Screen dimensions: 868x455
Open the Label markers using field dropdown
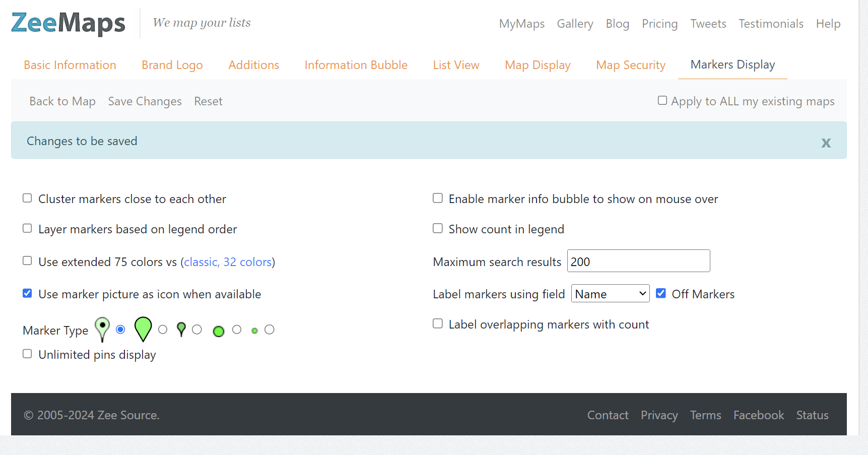pyautogui.click(x=610, y=293)
